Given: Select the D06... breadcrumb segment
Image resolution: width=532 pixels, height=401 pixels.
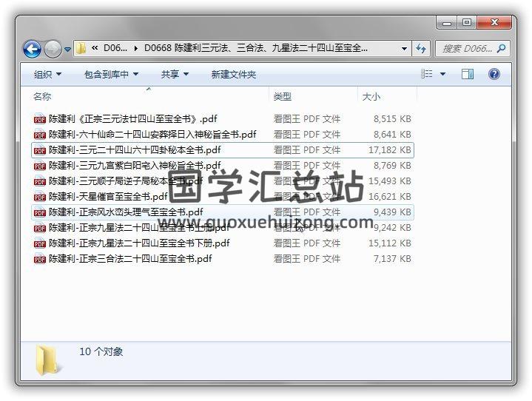Looking at the screenshot, I should (115, 48).
